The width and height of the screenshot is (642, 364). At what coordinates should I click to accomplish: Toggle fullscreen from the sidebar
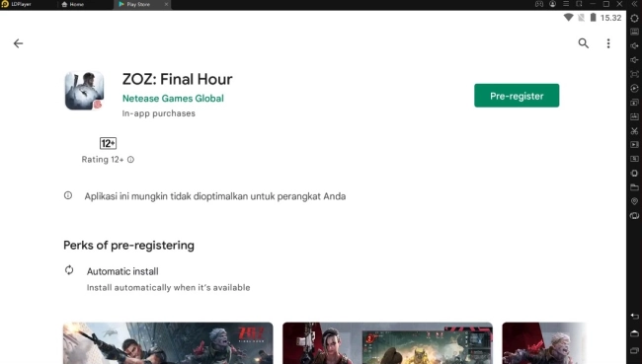tap(634, 74)
